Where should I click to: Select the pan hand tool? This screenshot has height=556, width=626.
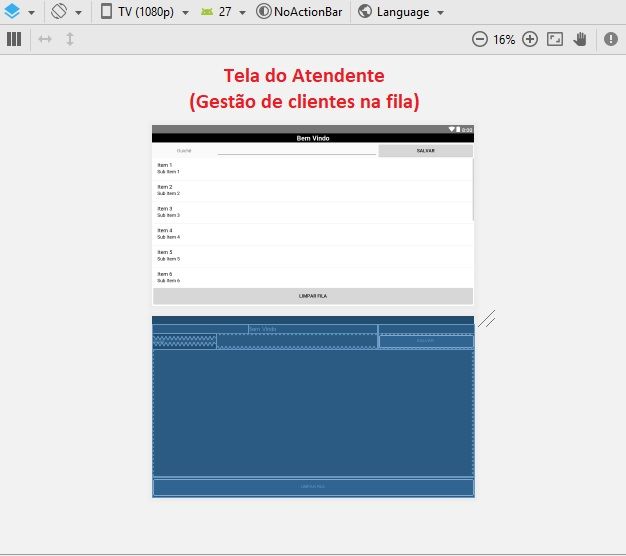(580, 39)
